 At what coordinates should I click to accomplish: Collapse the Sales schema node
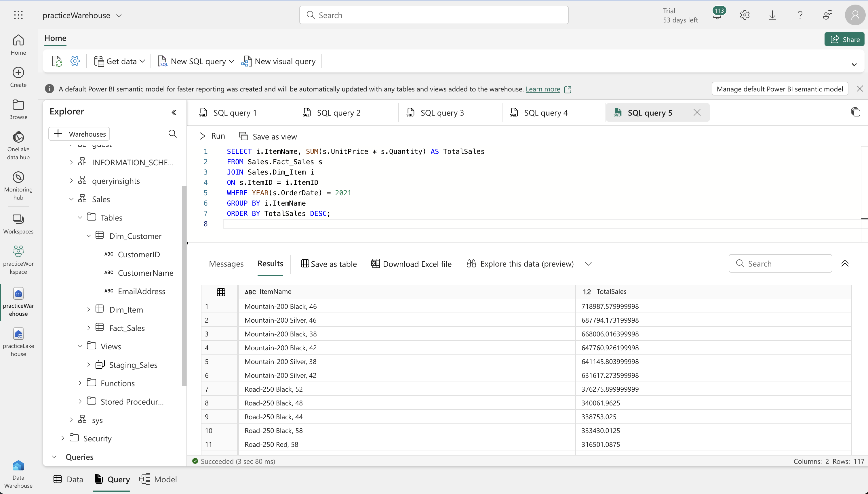click(71, 199)
